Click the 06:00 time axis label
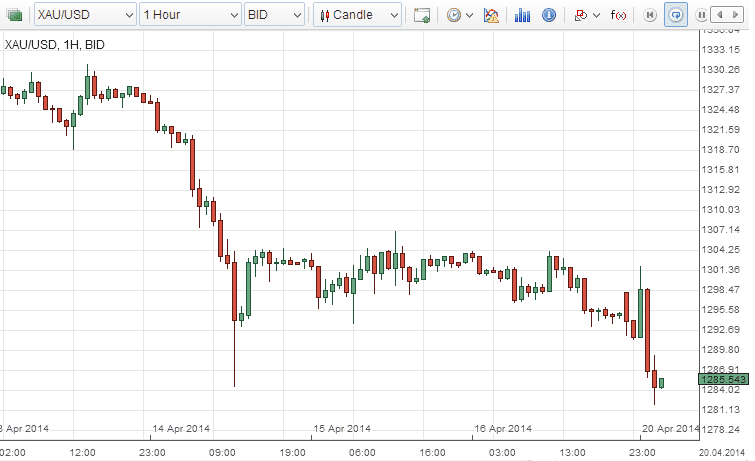755x461 pixels. tap(362, 453)
